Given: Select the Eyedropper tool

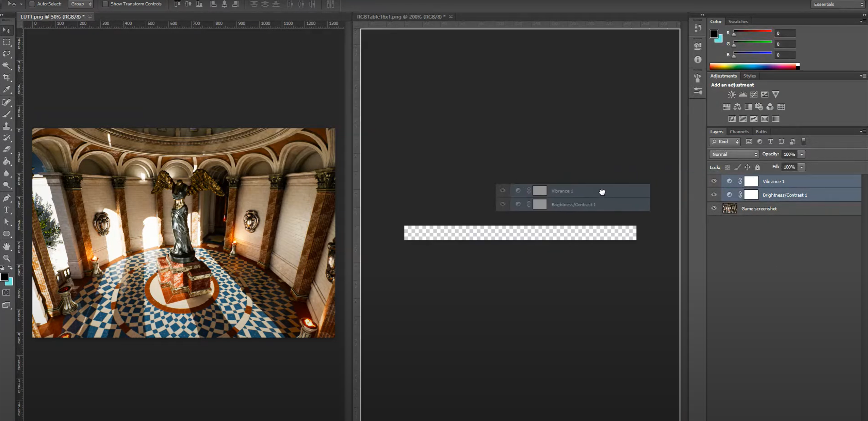Looking at the screenshot, I should pyautogui.click(x=6, y=89).
